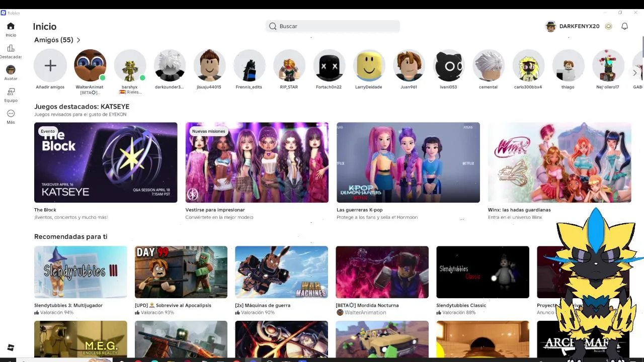Viewport: 644px width, 362px height.
Task: Open friend RIP_STAR avatar
Action: point(289,65)
